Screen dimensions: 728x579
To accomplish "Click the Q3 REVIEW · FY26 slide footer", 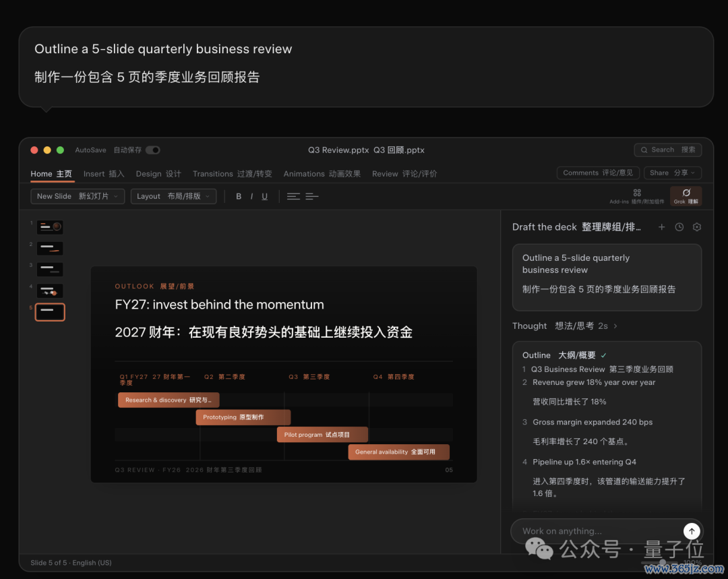I will coord(188,470).
